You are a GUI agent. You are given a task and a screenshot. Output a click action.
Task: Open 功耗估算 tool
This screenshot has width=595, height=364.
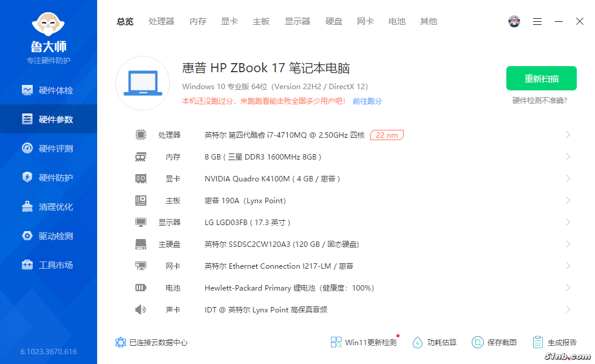coord(434,342)
